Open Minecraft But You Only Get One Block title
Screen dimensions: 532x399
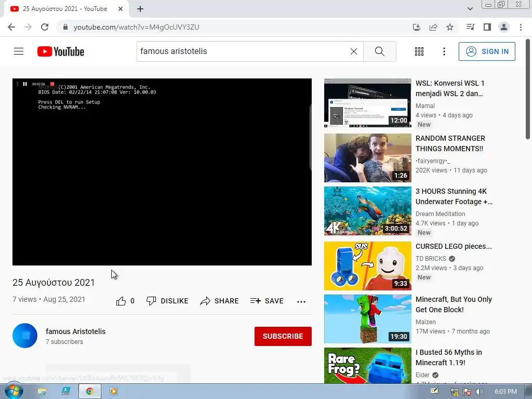point(454,304)
